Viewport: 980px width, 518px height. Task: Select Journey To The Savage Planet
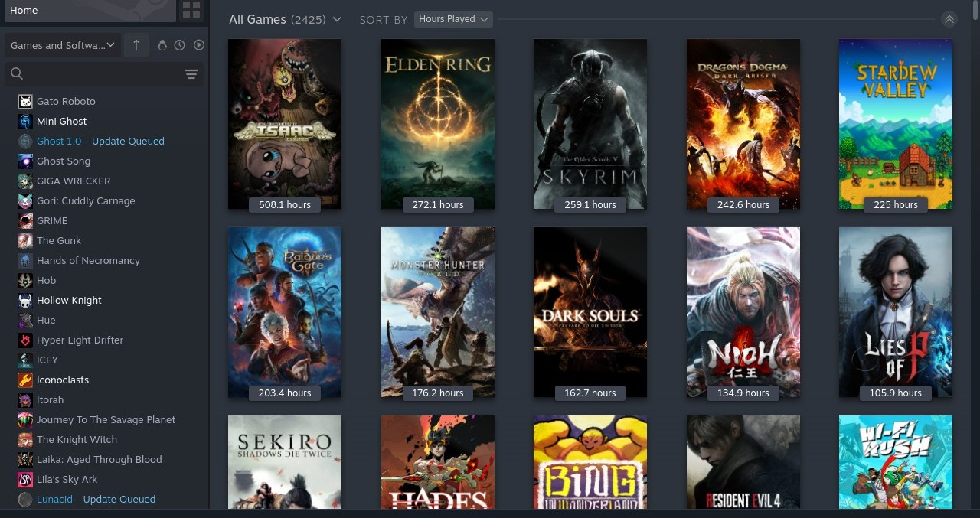pos(106,419)
